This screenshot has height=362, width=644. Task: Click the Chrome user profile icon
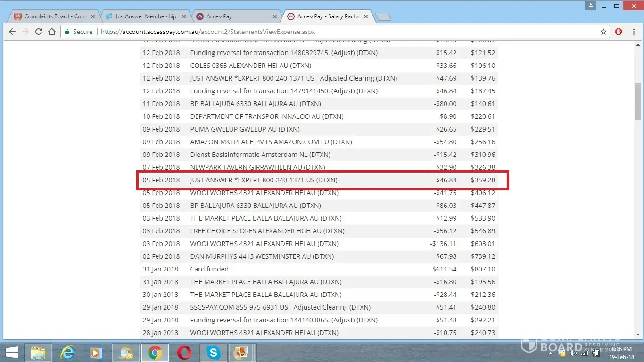pos(590,6)
